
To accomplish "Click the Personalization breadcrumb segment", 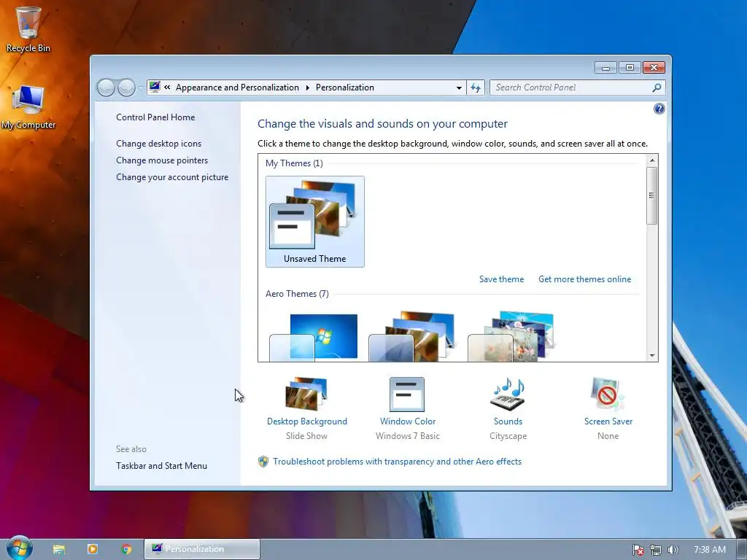I will pyautogui.click(x=345, y=87).
